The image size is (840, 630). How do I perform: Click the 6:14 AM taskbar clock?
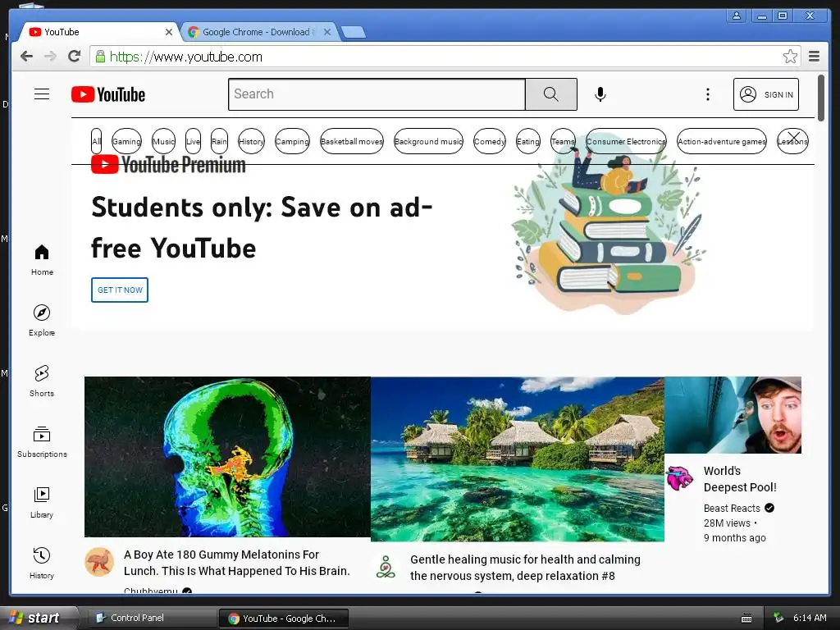pos(810,618)
